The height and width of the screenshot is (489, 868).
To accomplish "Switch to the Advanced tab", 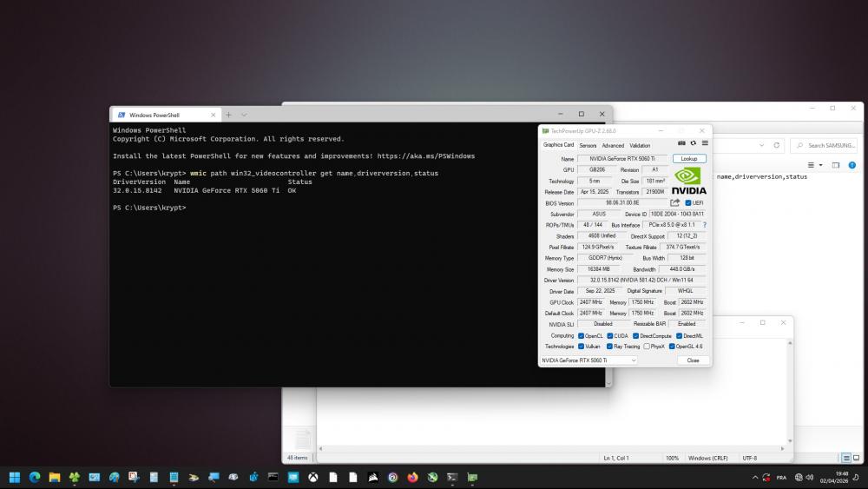I will point(613,145).
